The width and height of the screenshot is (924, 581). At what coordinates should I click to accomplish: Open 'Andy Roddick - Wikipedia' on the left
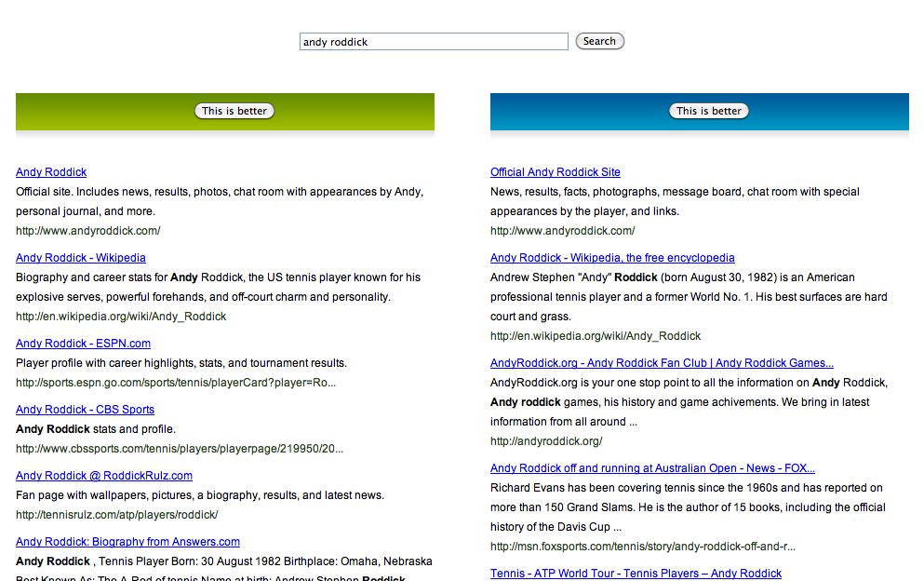pyautogui.click(x=80, y=257)
